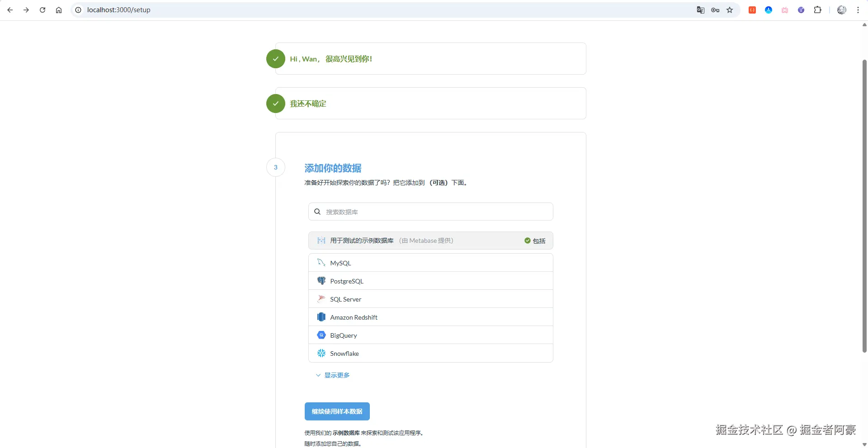Screen dimensions: 868x448
Task: Go forward in browser history
Action: pyautogui.click(x=26, y=10)
